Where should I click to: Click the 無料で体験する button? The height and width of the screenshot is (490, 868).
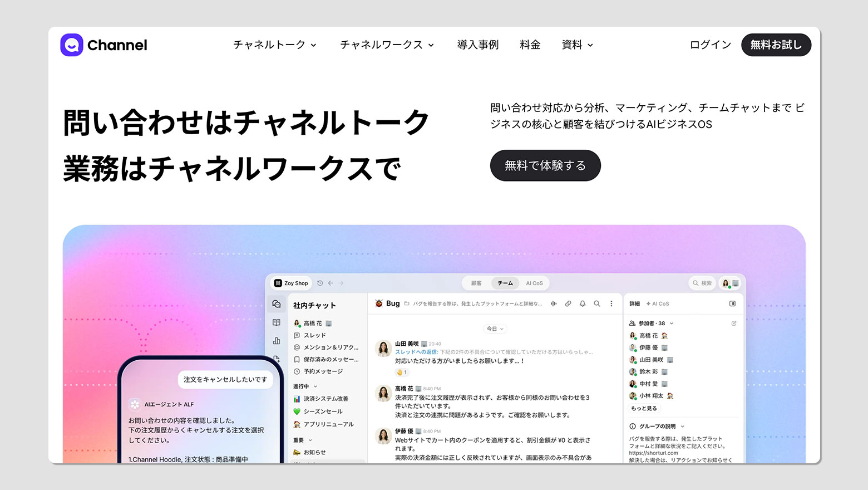click(x=545, y=165)
